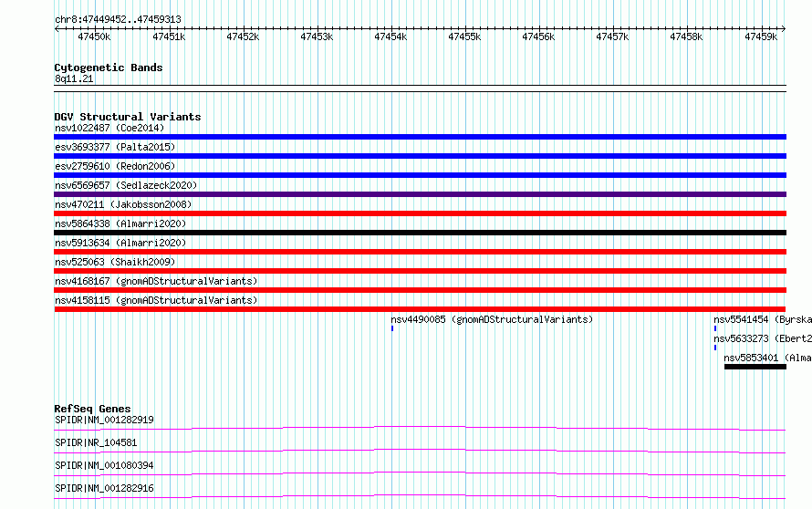Click the 47453k ruler position
Viewport: 812px width, 509px height.
[x=317, y=36]
